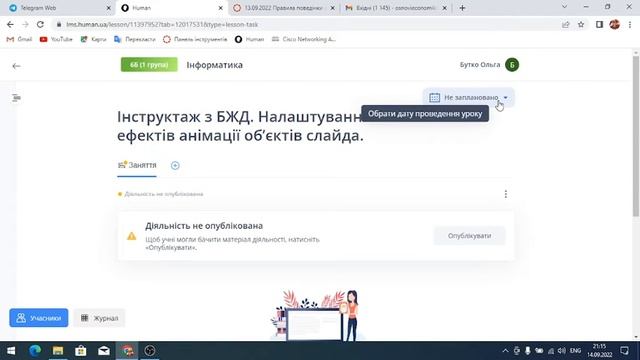Open the Windows Start menu

tap(11, 351)
